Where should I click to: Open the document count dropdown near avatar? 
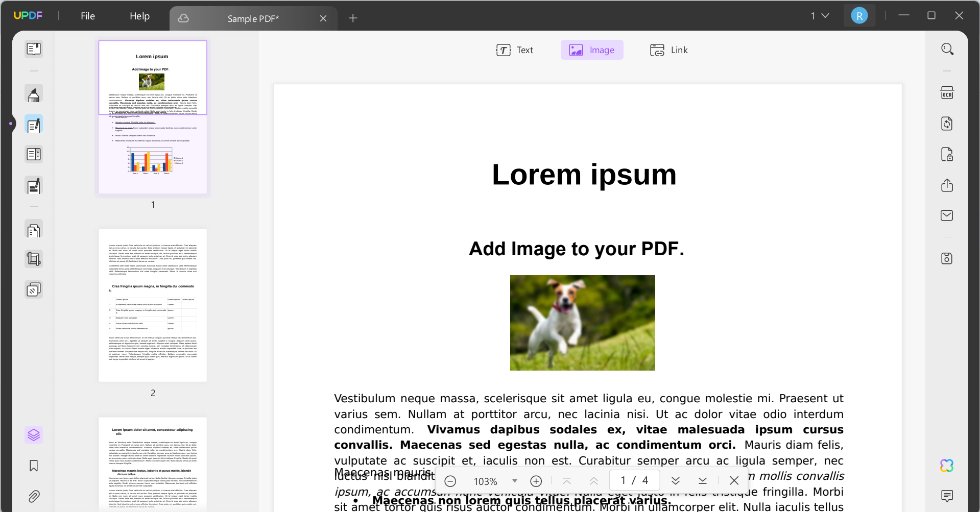pyautogui.click(x=820, y=15)
